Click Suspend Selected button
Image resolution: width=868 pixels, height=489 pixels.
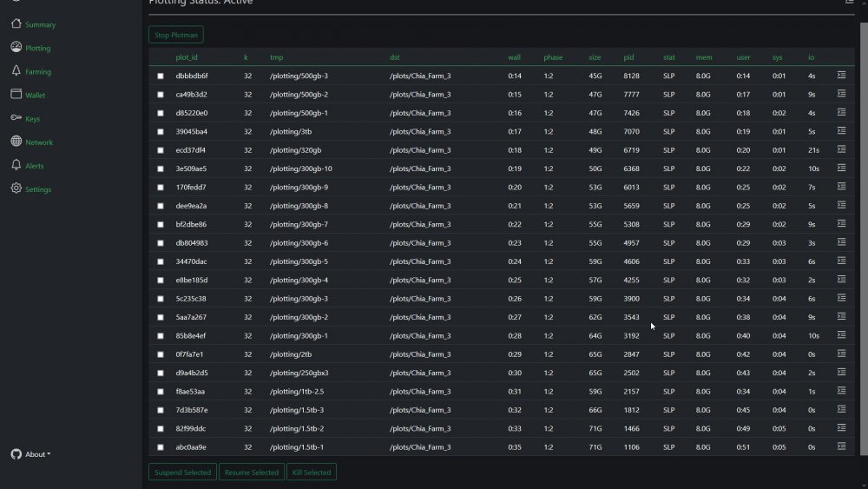pyautogui.click(x=182, y=472)
